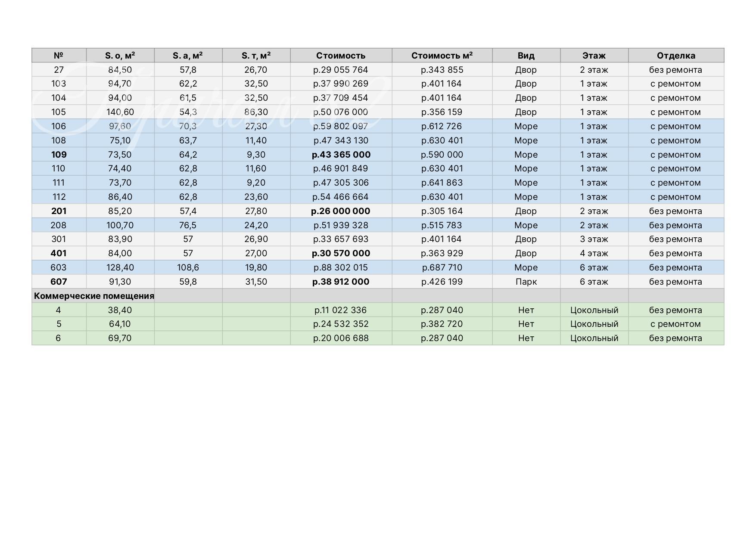Click the "Коммерческие помещения" section row label

(94, 296)
